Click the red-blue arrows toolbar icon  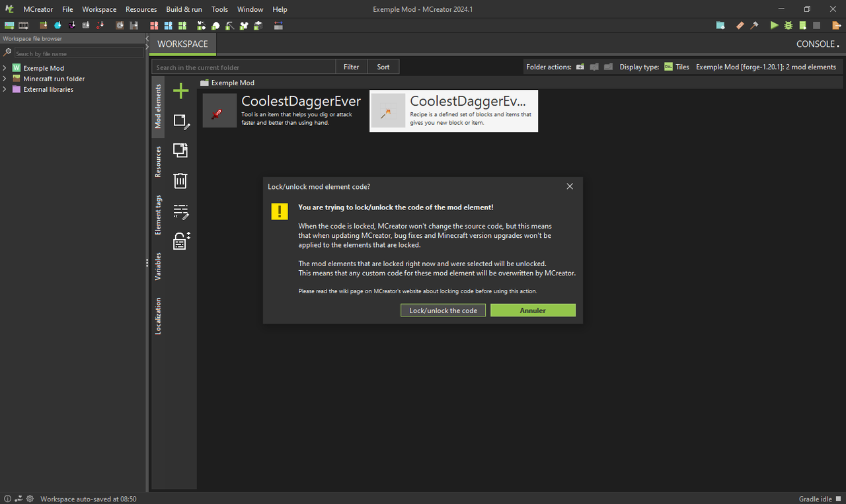click(278, 26)
